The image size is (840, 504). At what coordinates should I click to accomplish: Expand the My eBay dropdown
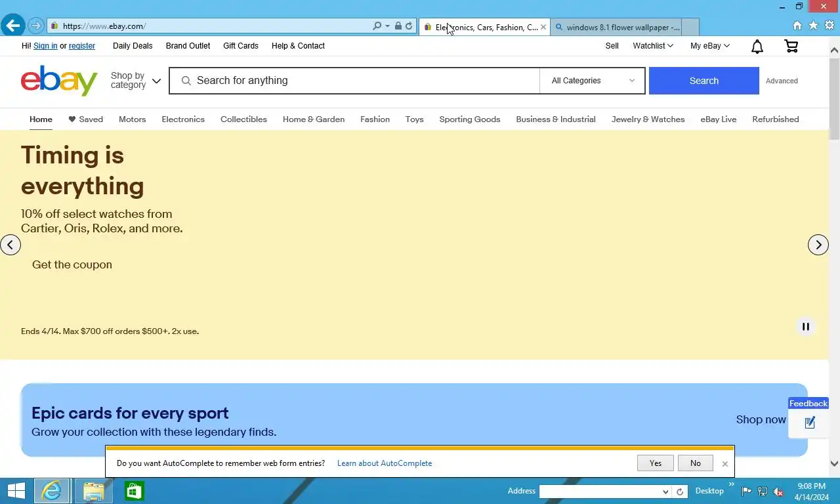tap(710, 46)
